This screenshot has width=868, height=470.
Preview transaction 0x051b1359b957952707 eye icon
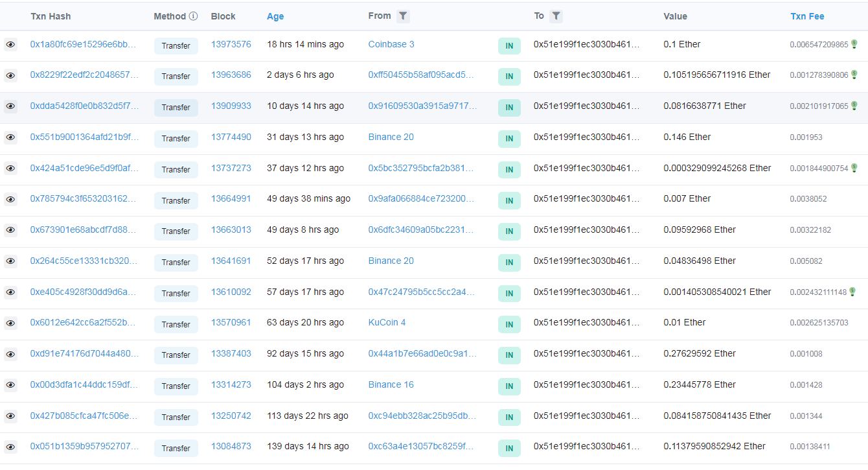(10, 447)
